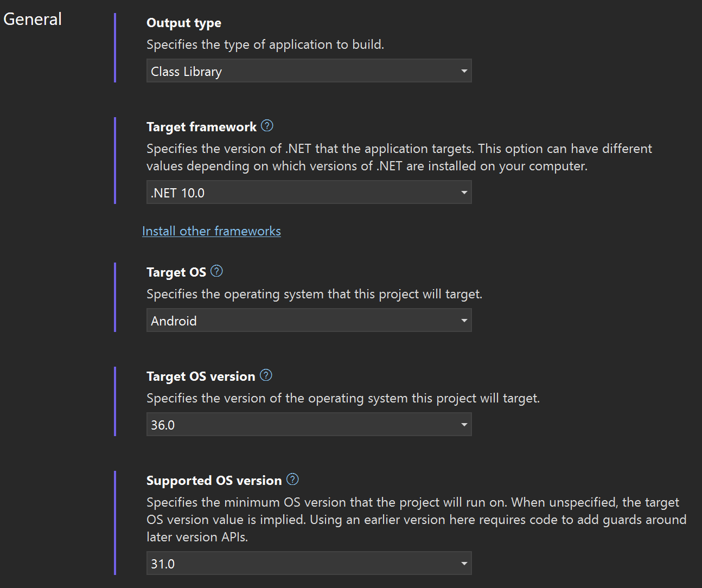
Task: Expand the Target OS version dropdown showing 36.0
Action: 309,425
